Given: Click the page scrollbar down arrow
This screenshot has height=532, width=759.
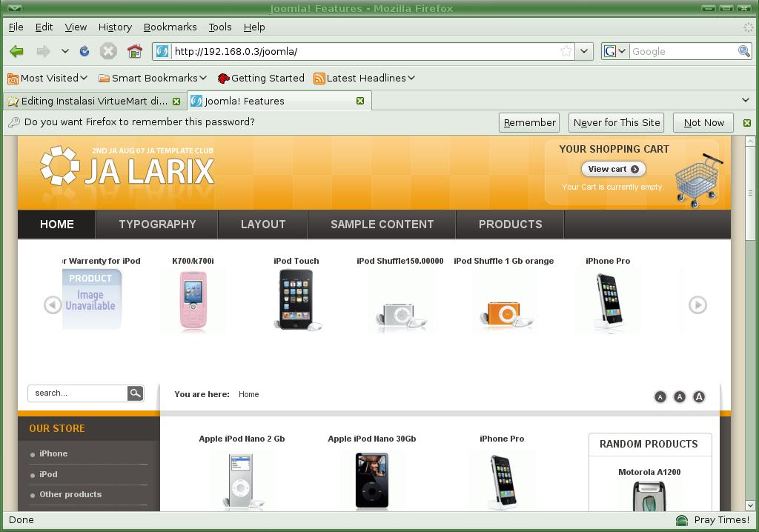Looking at the screenshot, I should coord(750,505).
